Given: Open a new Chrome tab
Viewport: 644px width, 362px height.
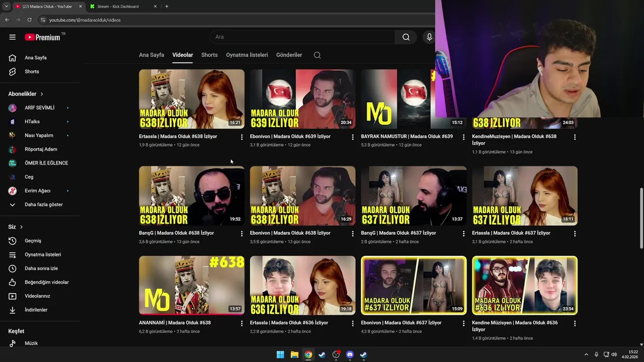Looking at the screenshot, I should [x=167, y=7].
